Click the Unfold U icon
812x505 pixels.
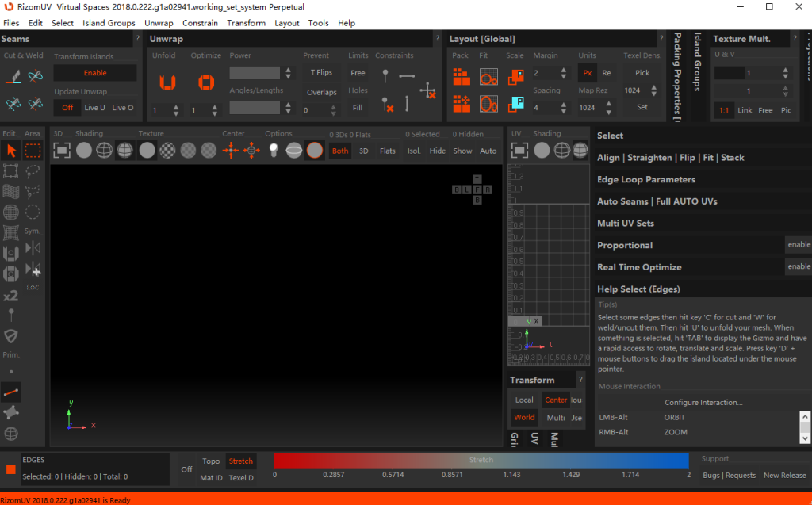[167, 82]
